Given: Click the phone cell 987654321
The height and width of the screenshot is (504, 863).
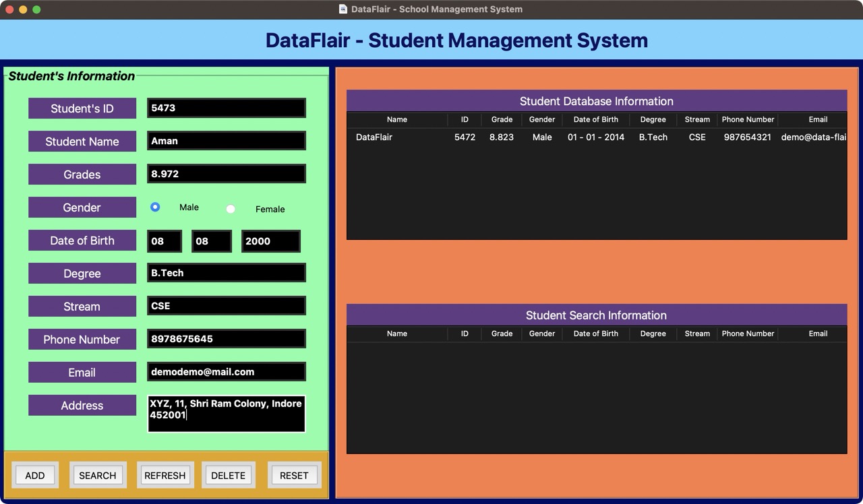Looking at the screenshot, I should click(748, 137).
